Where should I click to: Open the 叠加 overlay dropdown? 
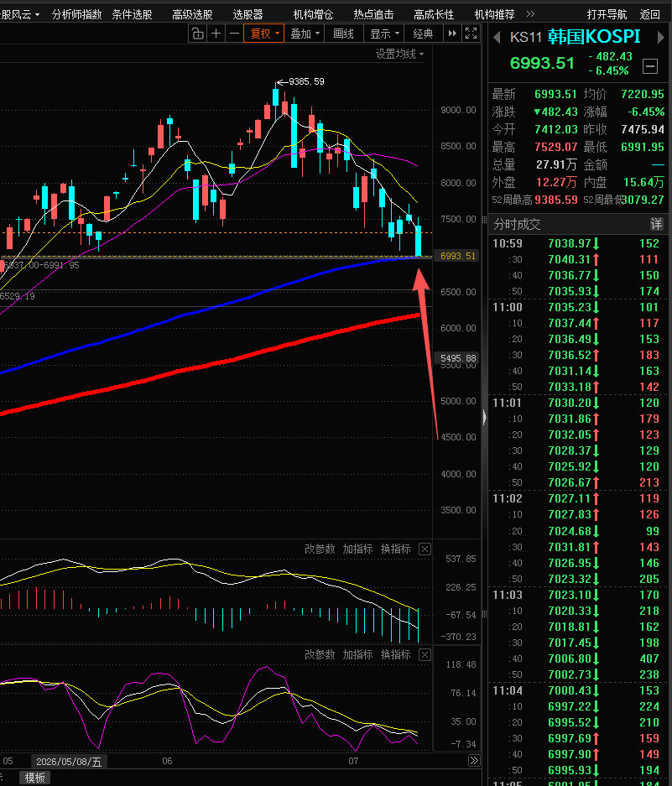tap(305, 34)
